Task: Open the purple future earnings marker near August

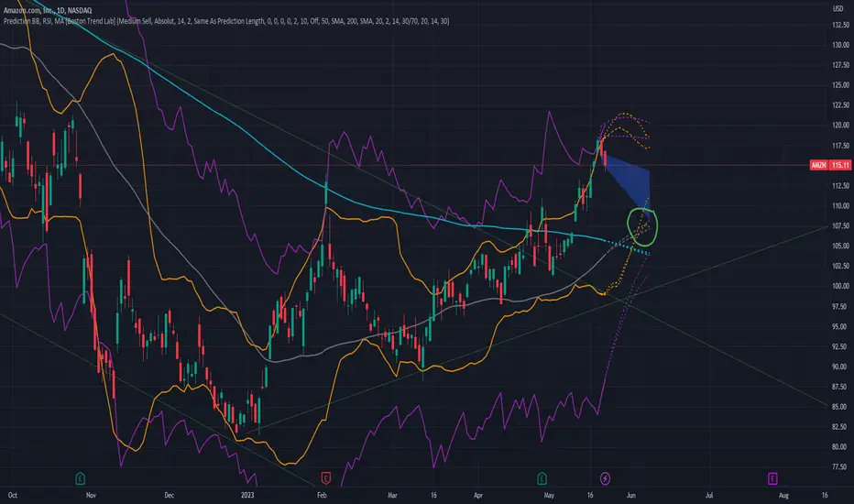Action: pyautogui.click(x=772, y=479)
